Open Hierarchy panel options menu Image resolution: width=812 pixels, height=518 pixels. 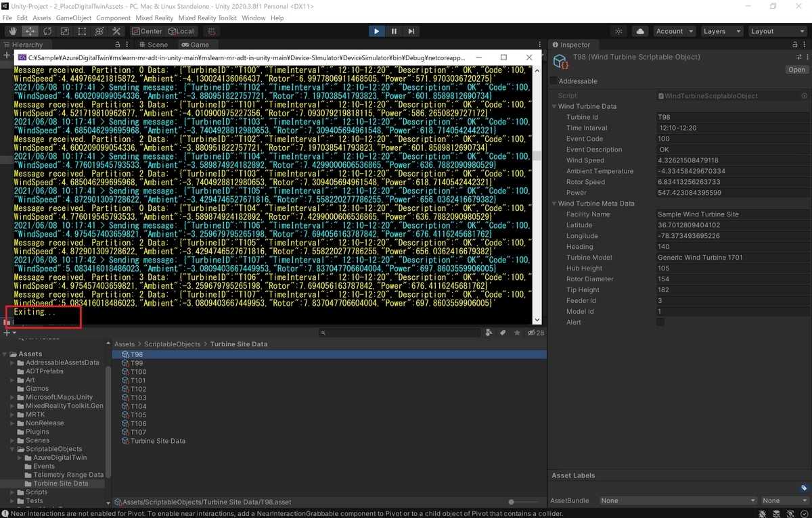(x=127, y=45)
